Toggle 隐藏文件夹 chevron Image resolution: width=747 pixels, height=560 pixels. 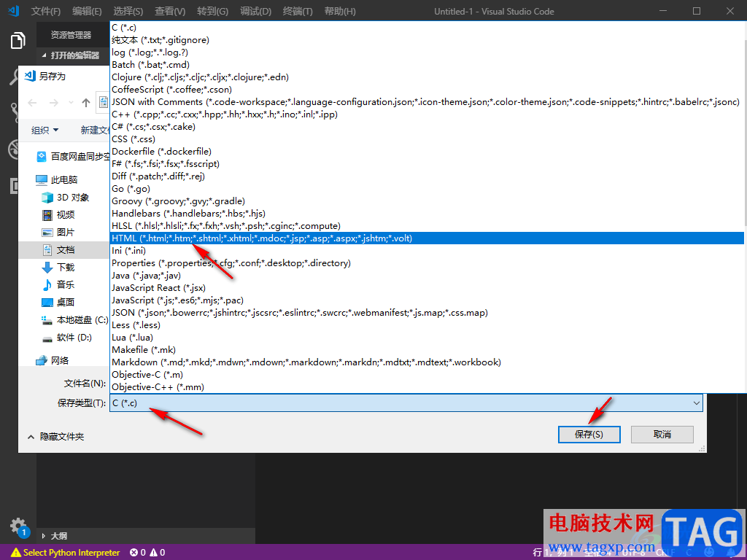[x=31, y=437]
